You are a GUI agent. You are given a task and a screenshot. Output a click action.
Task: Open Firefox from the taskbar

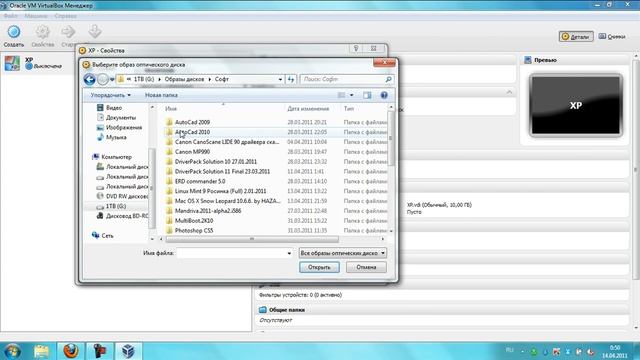coord(70,351)
